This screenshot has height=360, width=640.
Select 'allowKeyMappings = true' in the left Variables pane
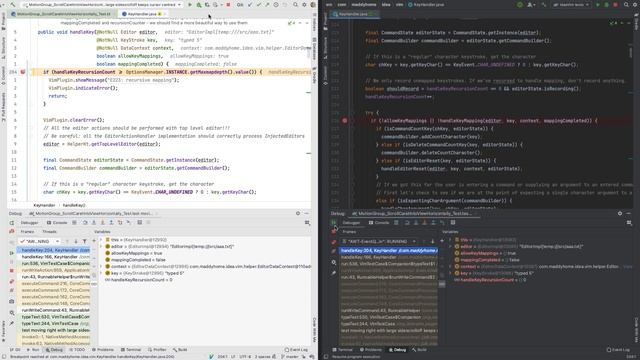pos(138,253)
